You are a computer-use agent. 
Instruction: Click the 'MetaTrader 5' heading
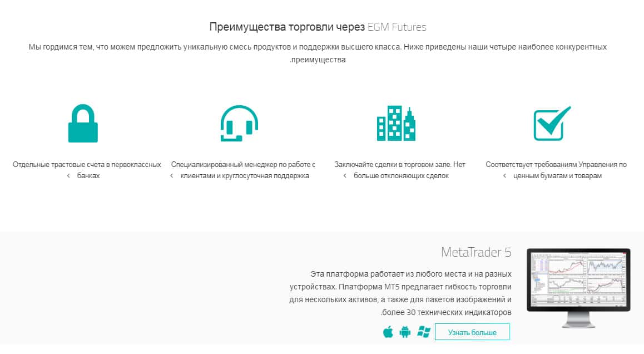coord(476,252)
